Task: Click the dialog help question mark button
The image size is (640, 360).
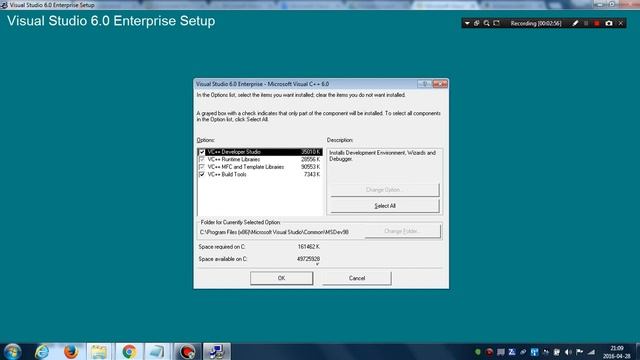Action: (424, 84)
